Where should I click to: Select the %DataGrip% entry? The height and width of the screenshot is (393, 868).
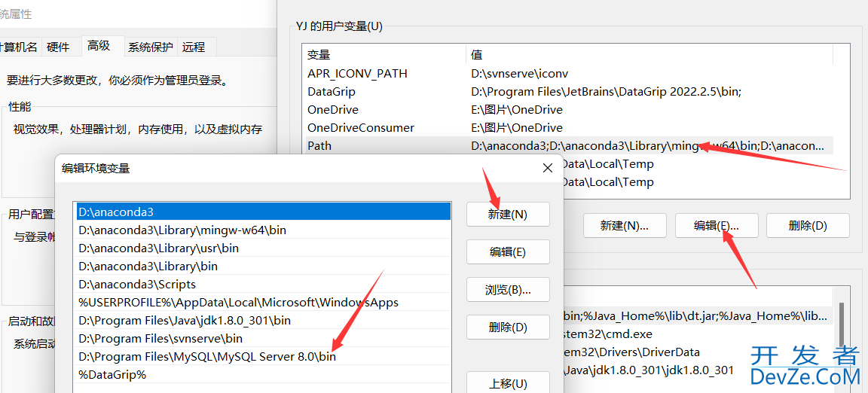pyautogui.click(x=264, y=375)
